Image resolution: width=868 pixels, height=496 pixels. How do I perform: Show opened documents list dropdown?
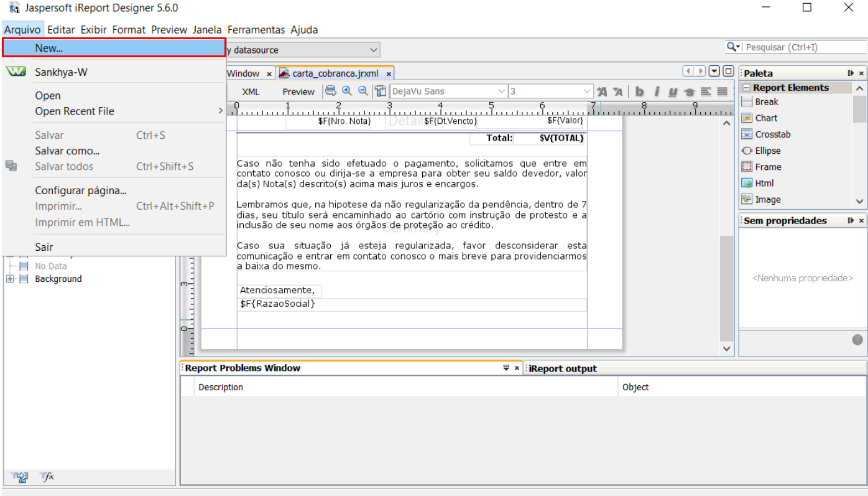click(x=714, y=71)
